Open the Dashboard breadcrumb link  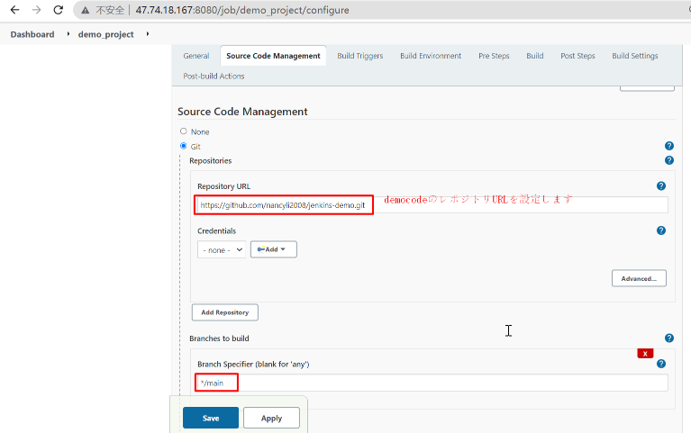(x=32, y=34)
